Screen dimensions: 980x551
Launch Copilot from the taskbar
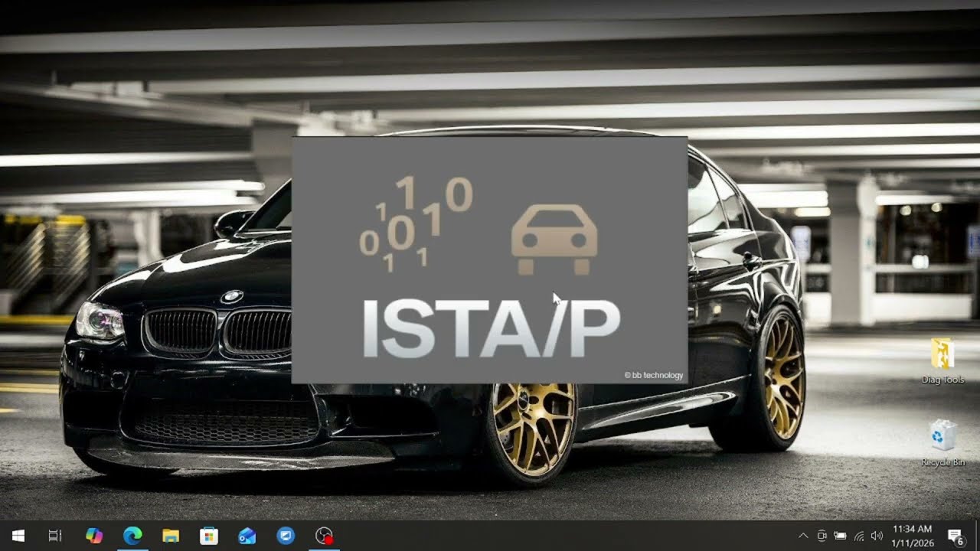pyautogui.click(x=94, y=536)
